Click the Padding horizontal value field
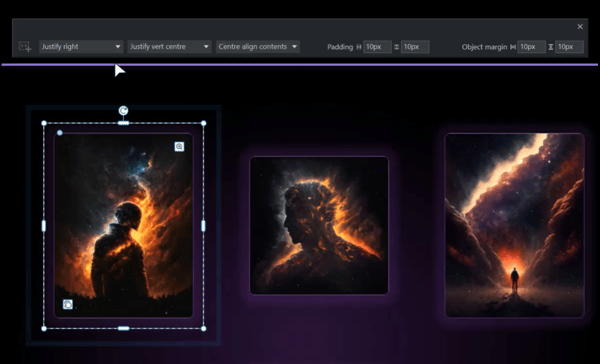 377,47
